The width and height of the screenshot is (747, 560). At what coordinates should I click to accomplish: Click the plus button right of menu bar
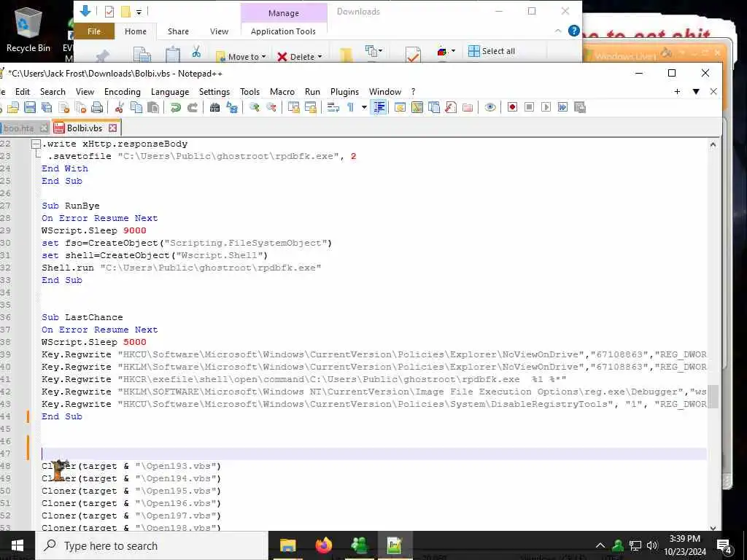pyautogui.click(x=677, y=91)
